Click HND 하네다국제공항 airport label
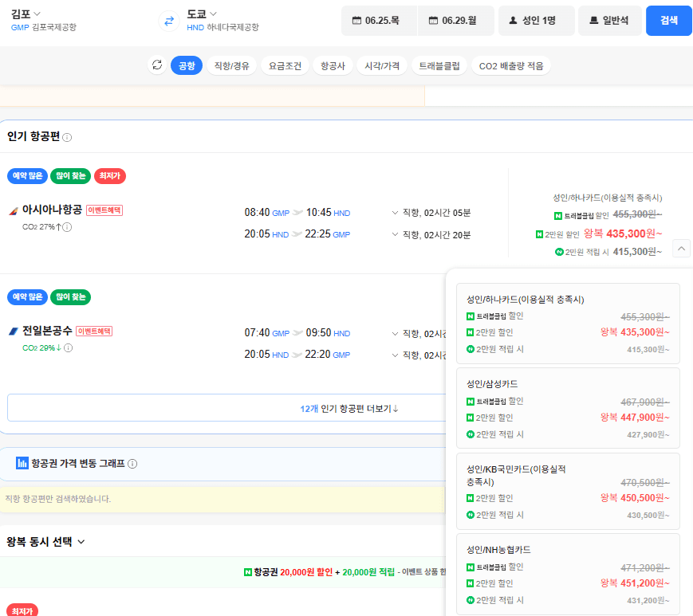The image size is (693, 616). [222, 27]
